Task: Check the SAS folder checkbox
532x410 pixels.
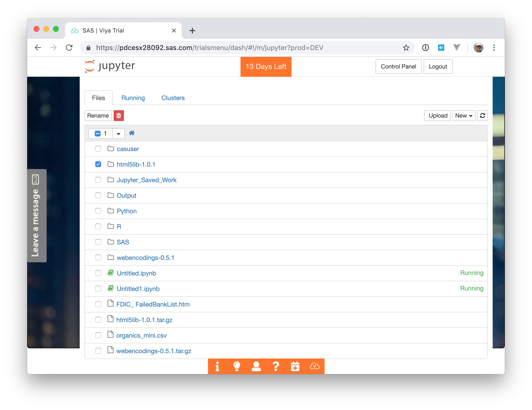Action: [98, 242]
